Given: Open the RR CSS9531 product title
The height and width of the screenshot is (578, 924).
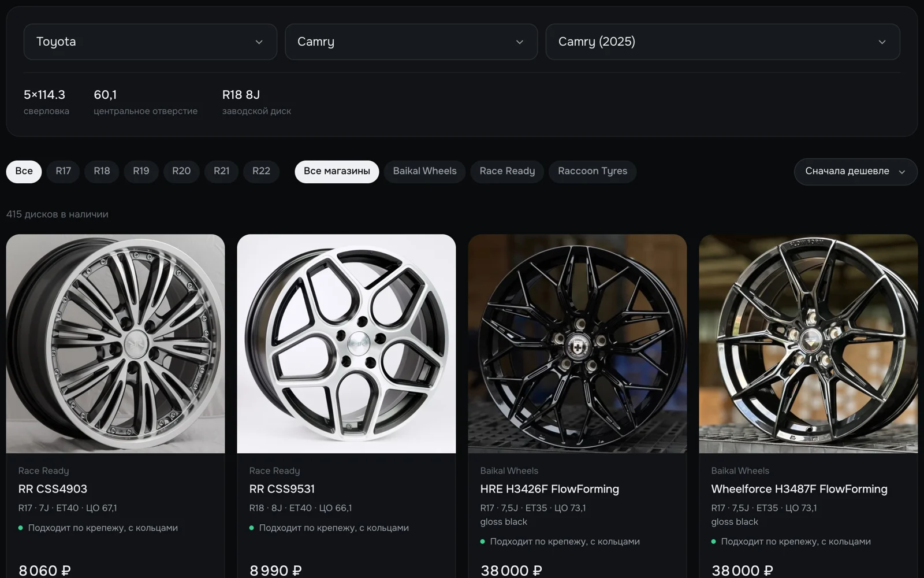Looking at the screenshot, I should pos(282,489).
